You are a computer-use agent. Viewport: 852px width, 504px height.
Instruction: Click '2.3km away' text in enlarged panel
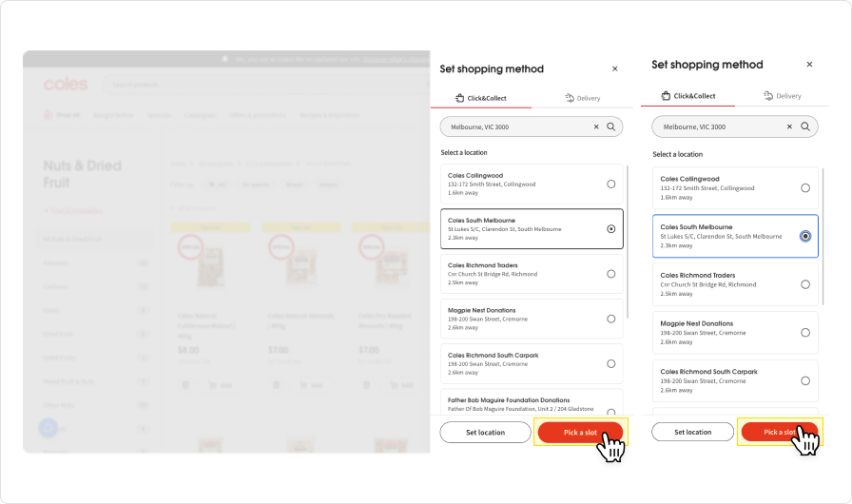(x=676, y=245)
